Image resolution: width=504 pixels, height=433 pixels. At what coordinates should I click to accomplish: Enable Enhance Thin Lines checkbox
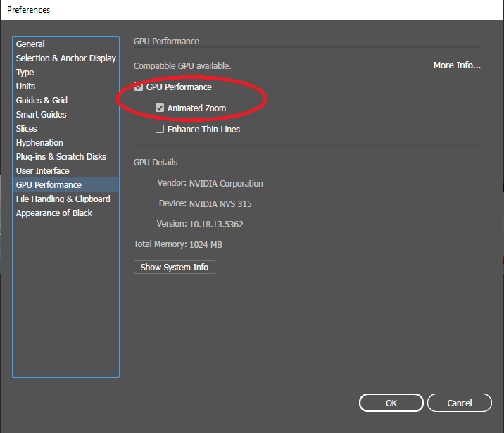click(160, 130)
